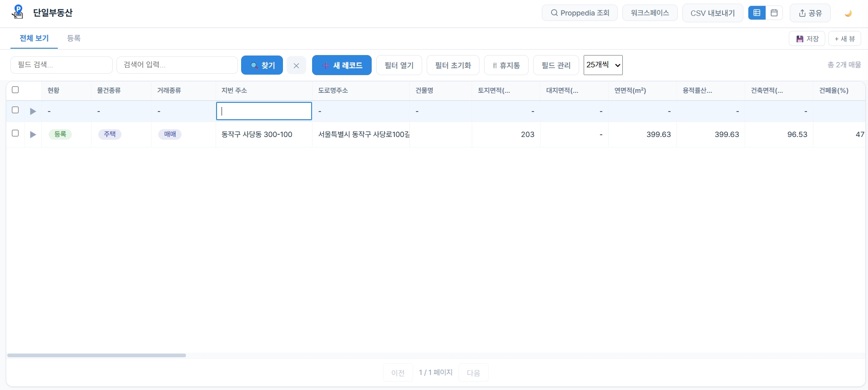Screen dimensions: 868x390
Task: Switch to calendar view icon
Action: tap(774, 13)
